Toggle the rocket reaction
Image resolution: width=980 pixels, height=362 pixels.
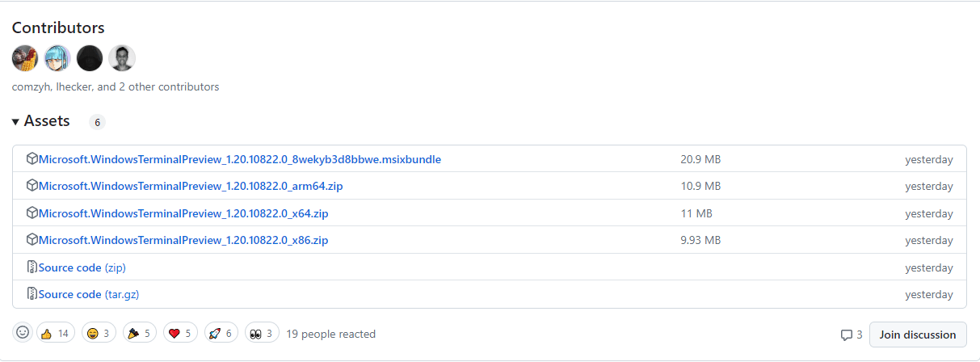(x=221, y=333)
